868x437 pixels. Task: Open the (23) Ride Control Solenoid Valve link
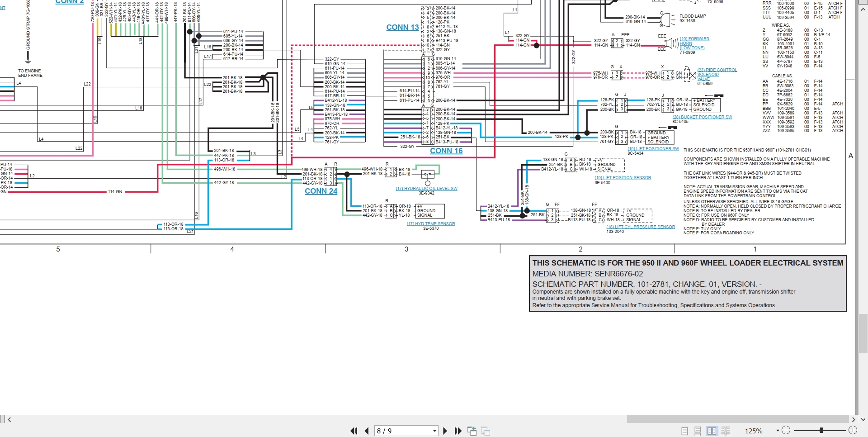[717, 75]
